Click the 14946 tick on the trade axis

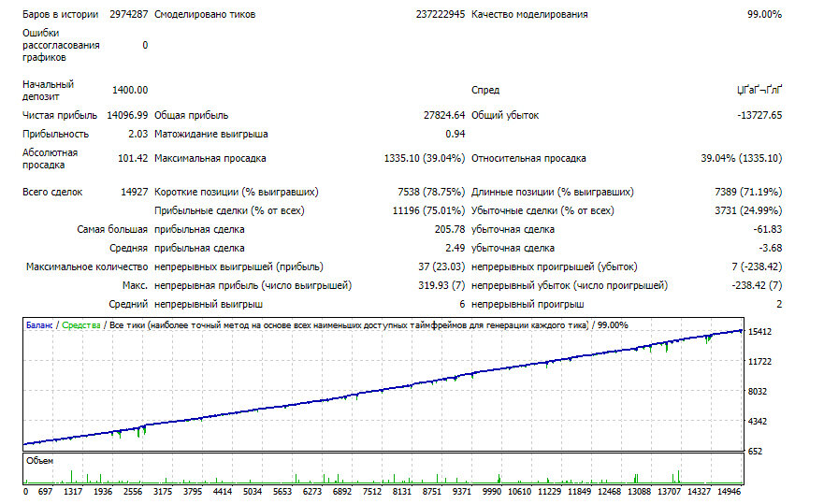[729, 492]
